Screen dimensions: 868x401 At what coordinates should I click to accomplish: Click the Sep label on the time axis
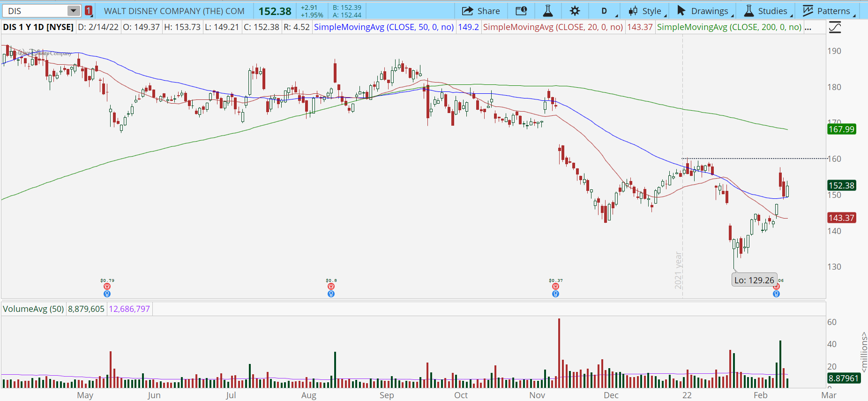(x=387, y=395)
